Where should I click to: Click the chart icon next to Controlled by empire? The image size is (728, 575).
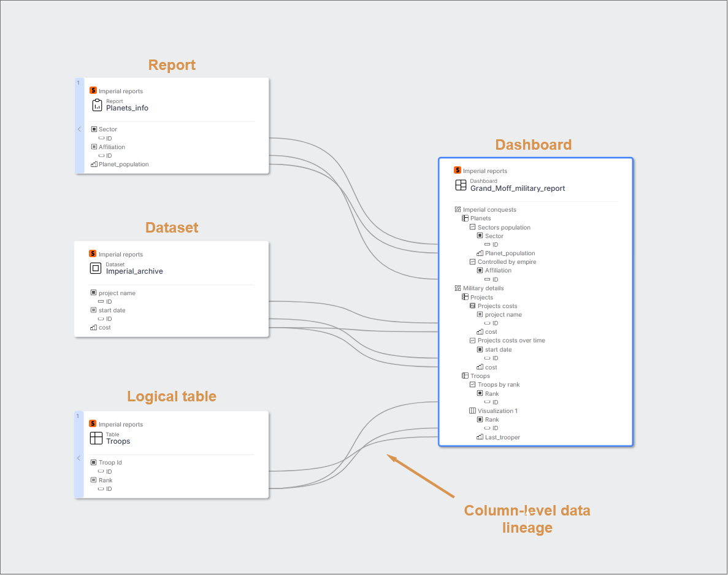472,262
